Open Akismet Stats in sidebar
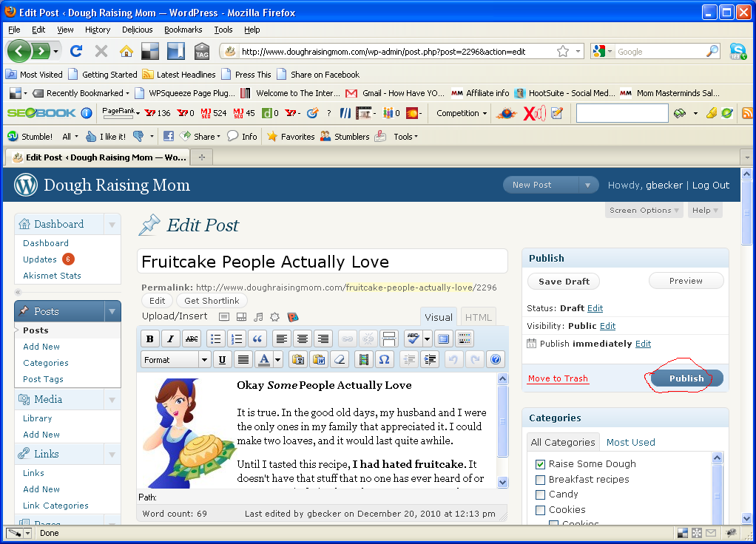756x544 pixels. tap(52, 276)
